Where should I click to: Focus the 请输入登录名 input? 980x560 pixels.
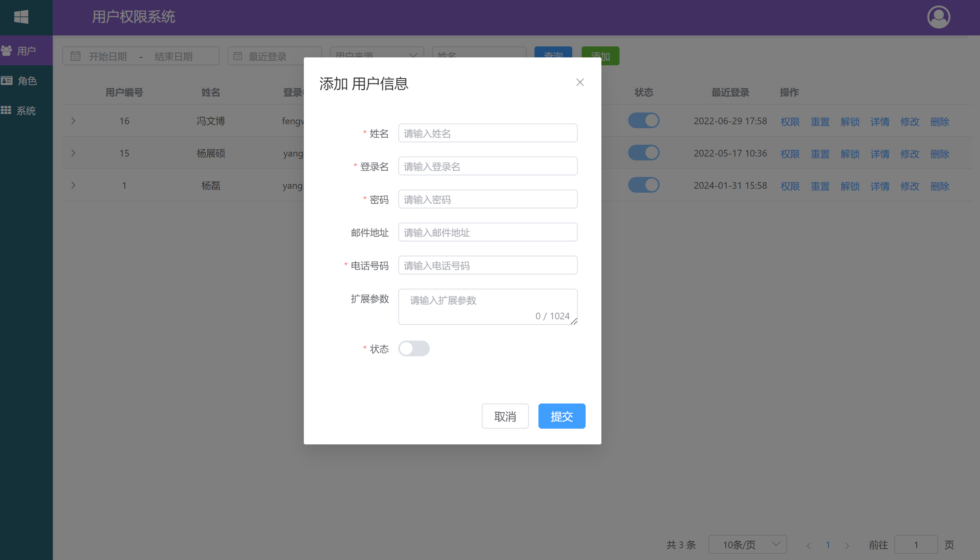tap(488, 166)
